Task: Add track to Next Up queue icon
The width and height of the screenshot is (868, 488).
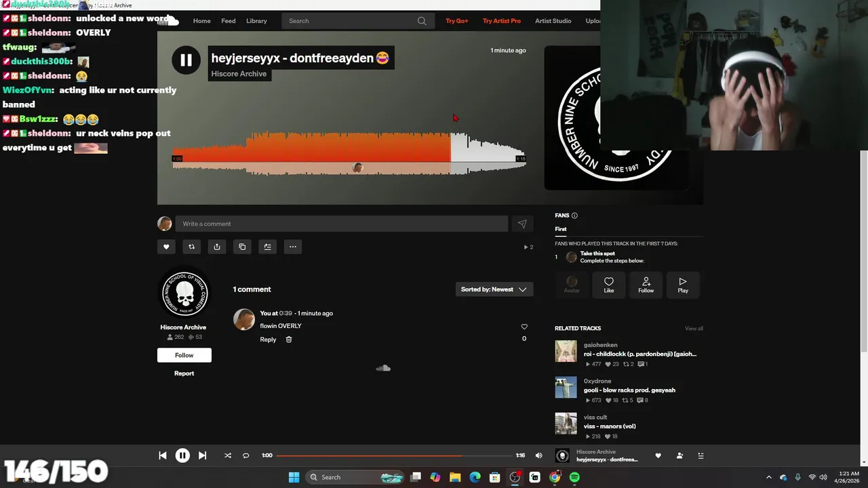Action: click(267, 247)
